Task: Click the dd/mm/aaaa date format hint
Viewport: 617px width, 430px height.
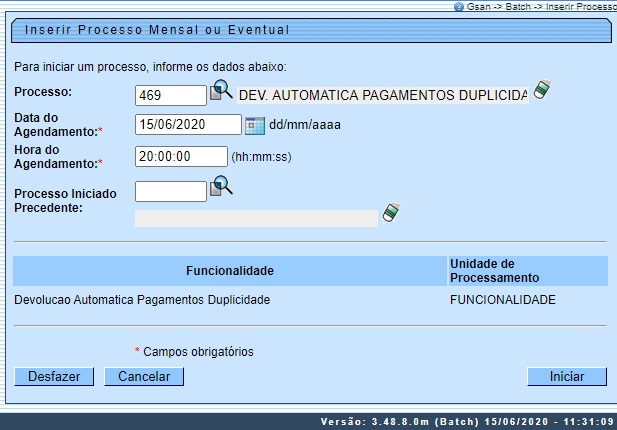Action: coord(305,125)
